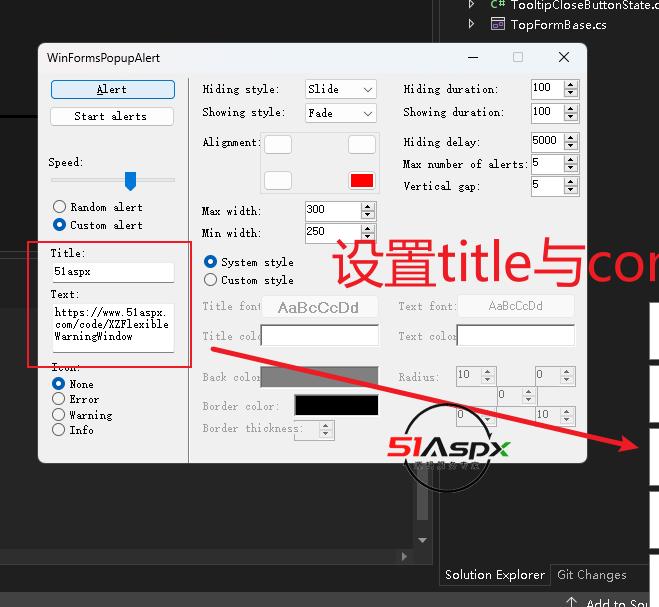Screen dimensions: 659x607
Task: Switch to the Git Changes tab
Action: point(592,575)
